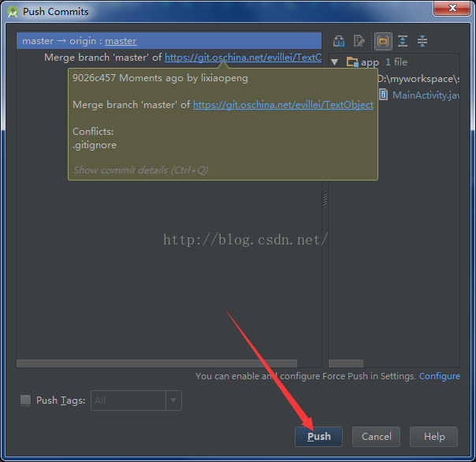Click the commits list horizontal scrollbar
The width and height of the screenshot is (476, 462).
click(157, 363)
